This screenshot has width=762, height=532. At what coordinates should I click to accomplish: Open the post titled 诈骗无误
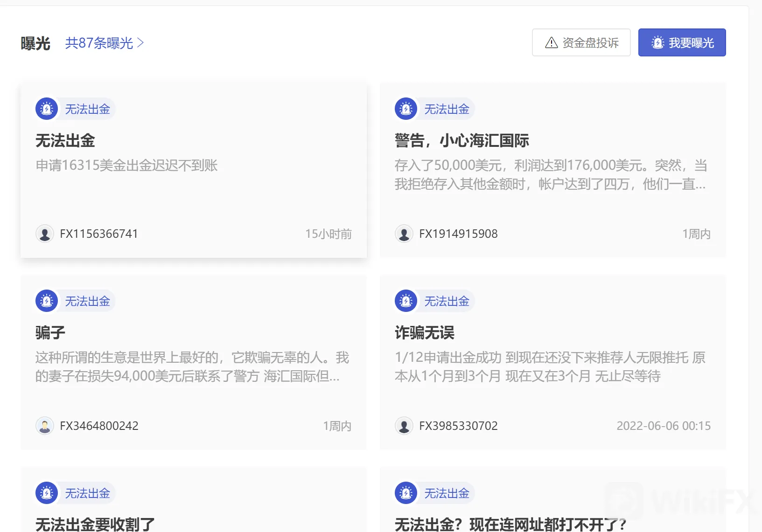425,332
